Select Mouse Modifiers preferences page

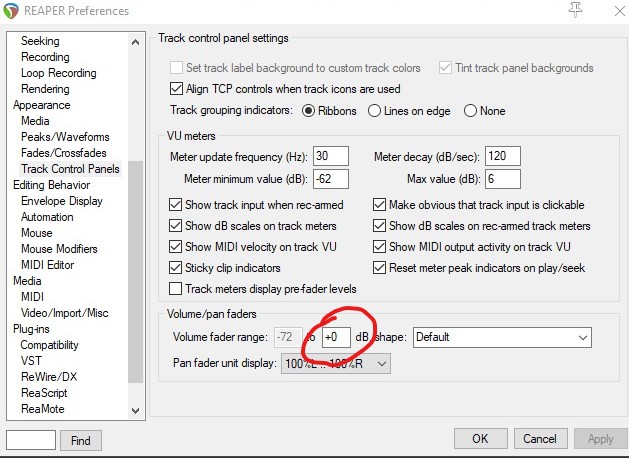[59, 249]
